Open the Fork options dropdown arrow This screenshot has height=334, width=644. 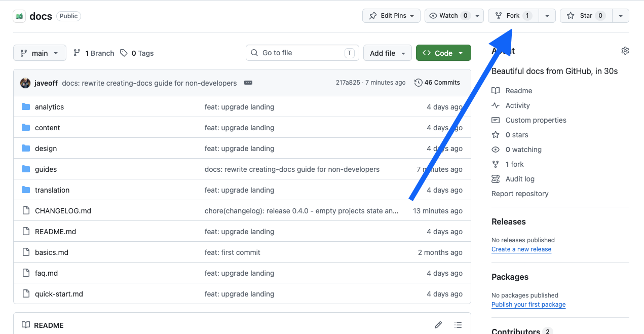tap(547, 16)
